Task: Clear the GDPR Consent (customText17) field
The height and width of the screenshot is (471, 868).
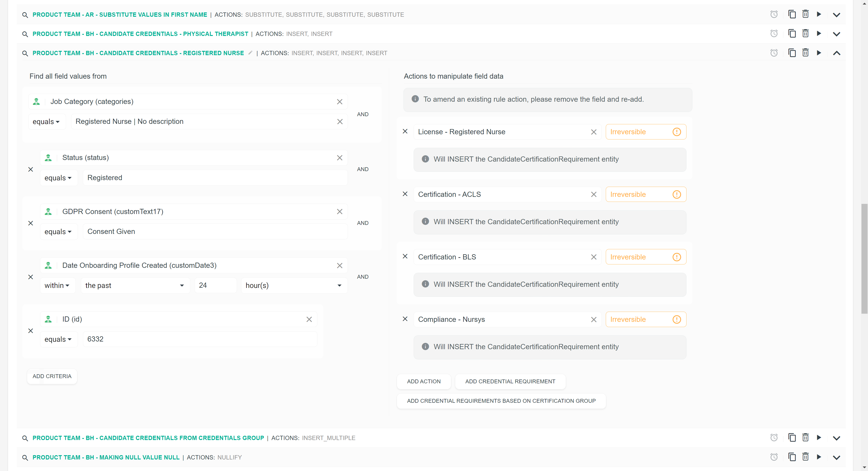Action: [x=340, y=212]
